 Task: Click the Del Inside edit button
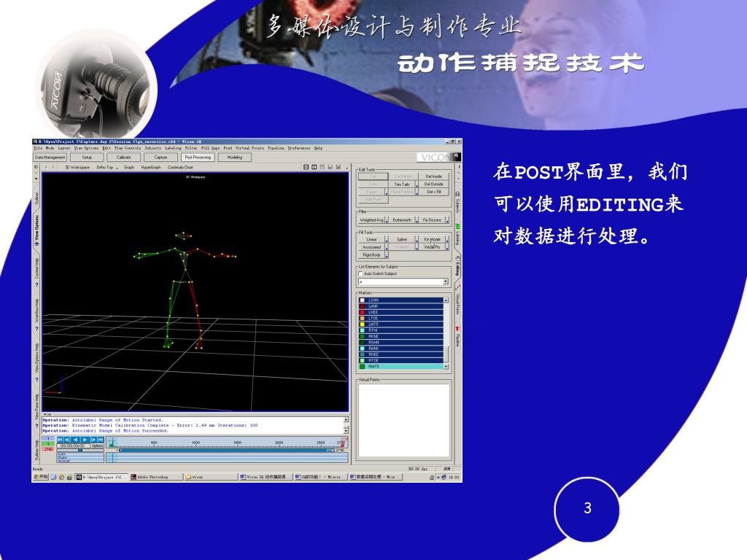click(433, 176)
